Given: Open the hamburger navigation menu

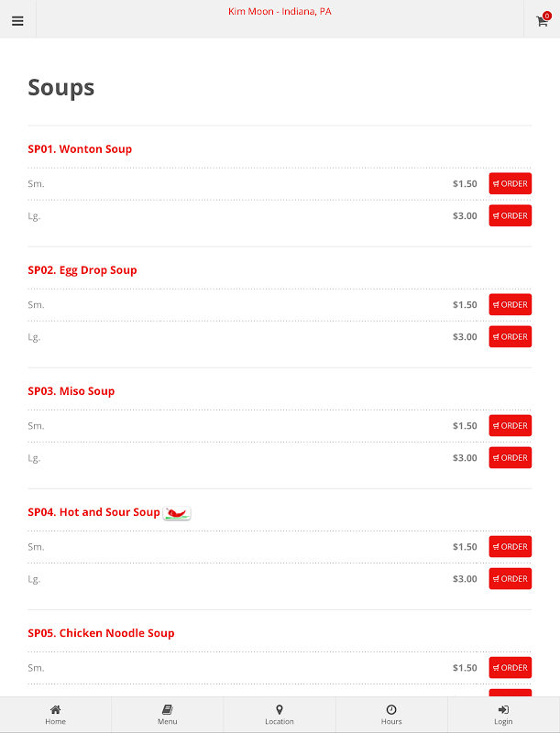Looking at the screenshot, I should click(17, 20).
